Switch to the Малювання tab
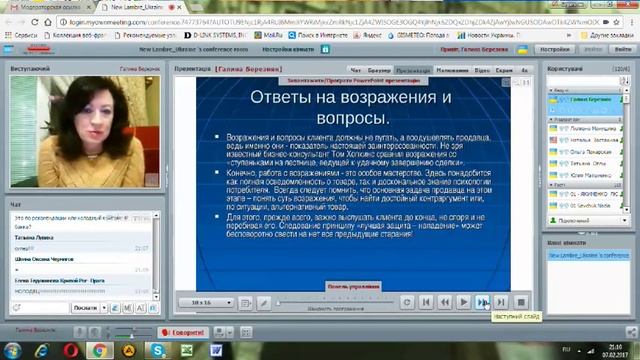 coord(452,70)
